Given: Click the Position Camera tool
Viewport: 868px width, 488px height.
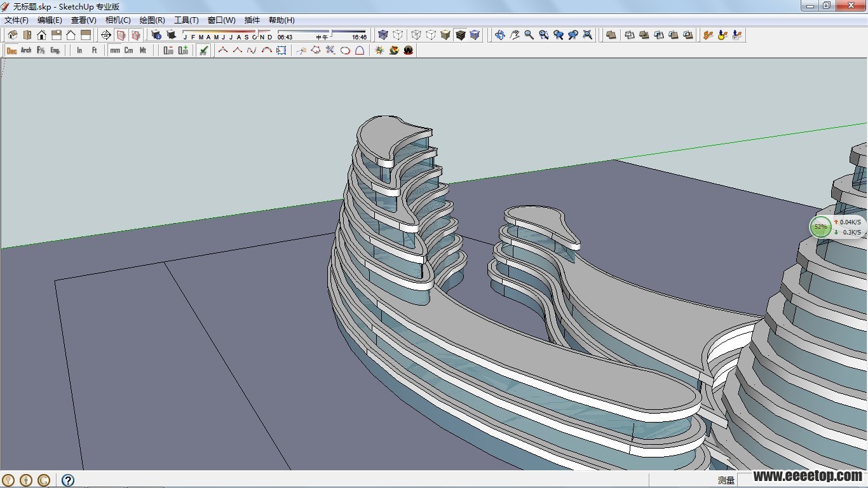Looking at the screenshot, I should (708, 35).
